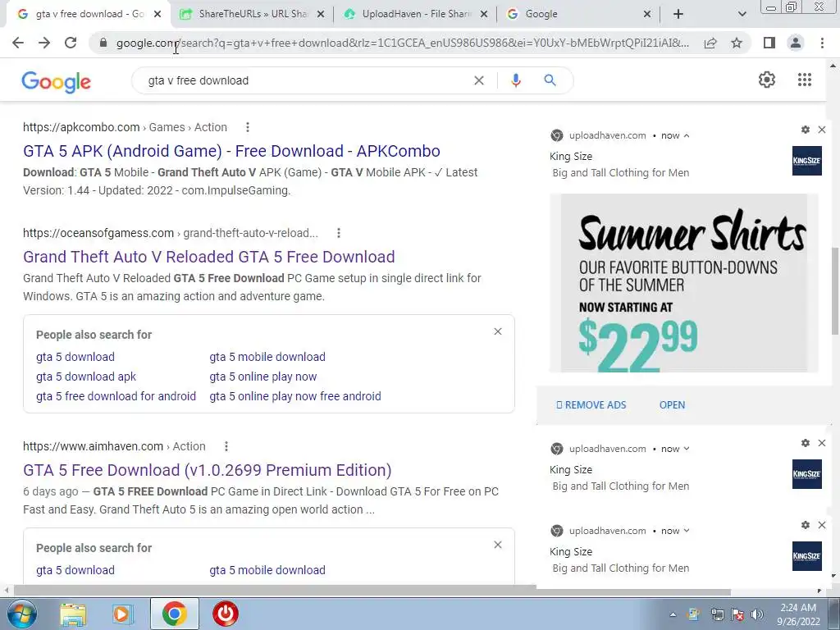The width and height of the screenshot is (840, 630).
Task: Expand the second uploadhaven notification chevron
Action: (x=687, y=449)
